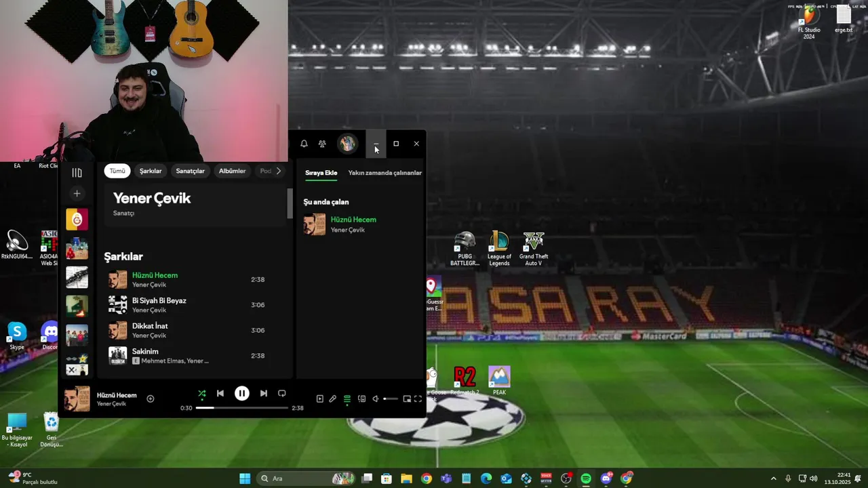Select the Şarkılar filter chip

click(x=151, y=171)
